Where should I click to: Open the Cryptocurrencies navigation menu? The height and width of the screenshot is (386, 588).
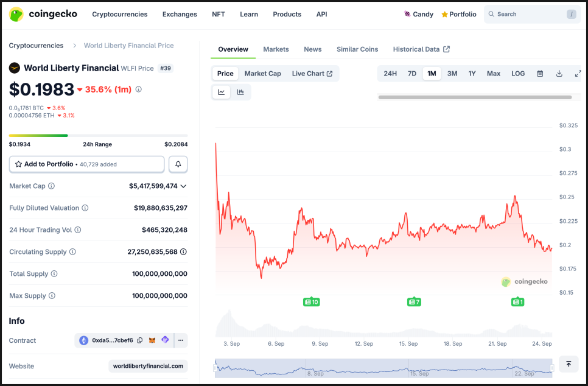coord(120,14)
